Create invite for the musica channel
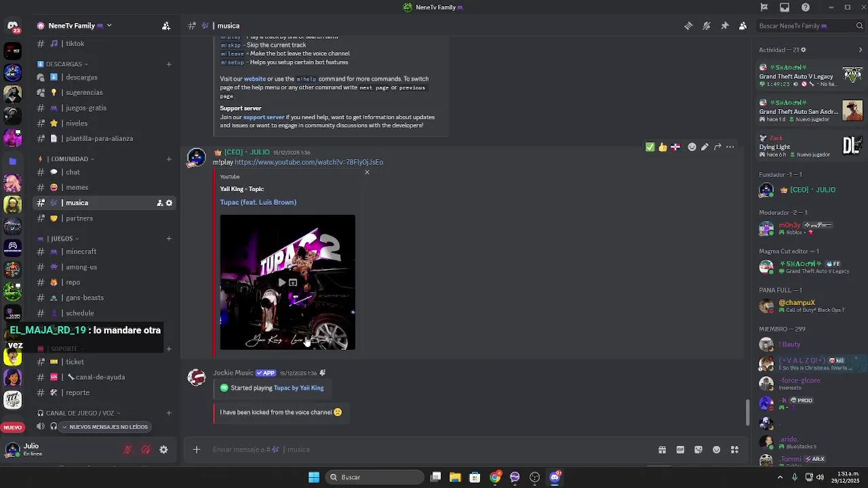This screenshot has width=868, height=488. pos(160,203)
